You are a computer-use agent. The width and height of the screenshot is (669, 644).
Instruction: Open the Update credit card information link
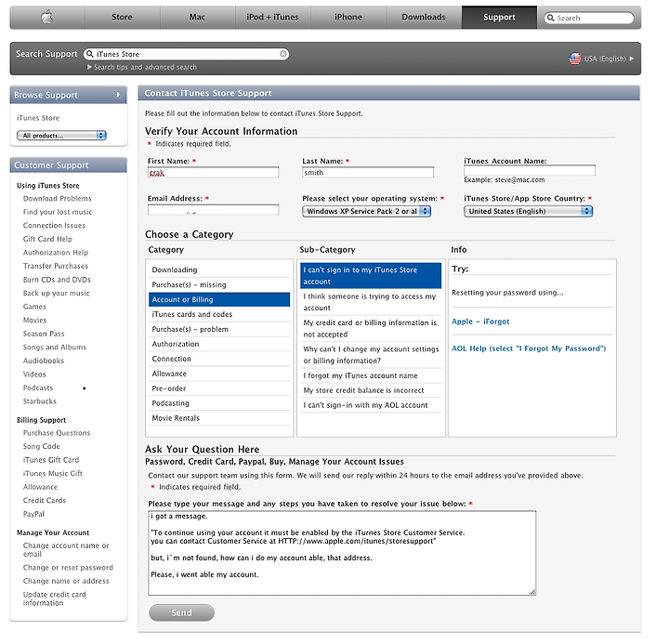click(x=55, y=598)
